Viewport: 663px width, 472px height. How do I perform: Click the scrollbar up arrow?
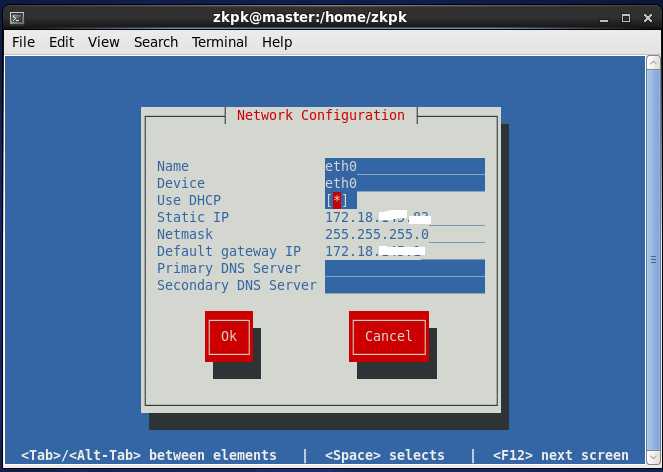[x=653, y=63]
